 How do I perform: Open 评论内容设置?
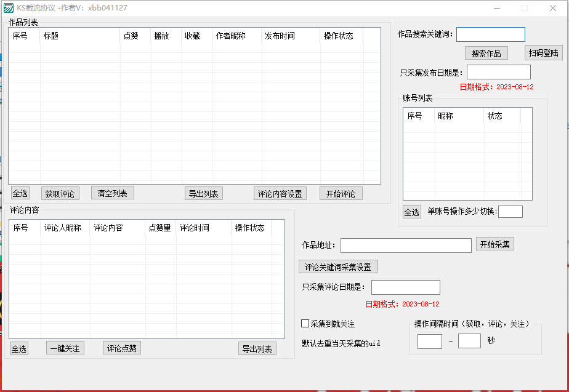pyautogui.click(x=280, y=194)
